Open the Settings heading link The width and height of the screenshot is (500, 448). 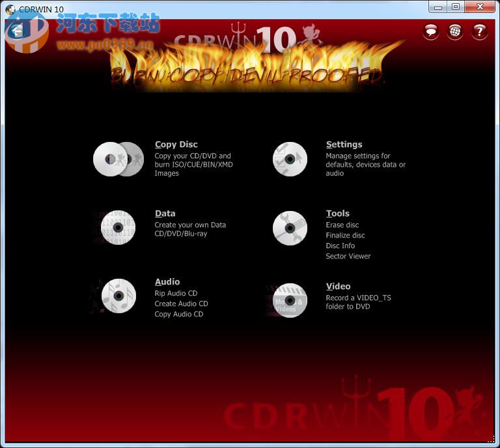344,145
